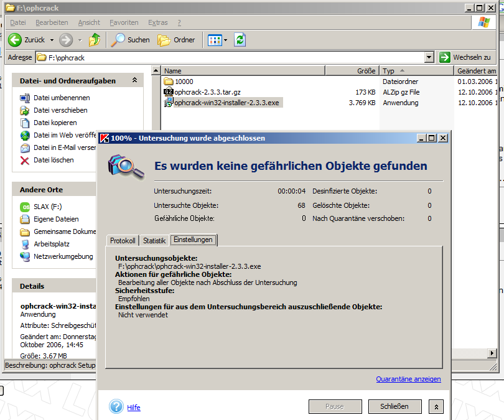The width and height of the screenshot is (504, 420).
Task: Sort by the Geändert am column header
Action: click(x=476, y=71)
